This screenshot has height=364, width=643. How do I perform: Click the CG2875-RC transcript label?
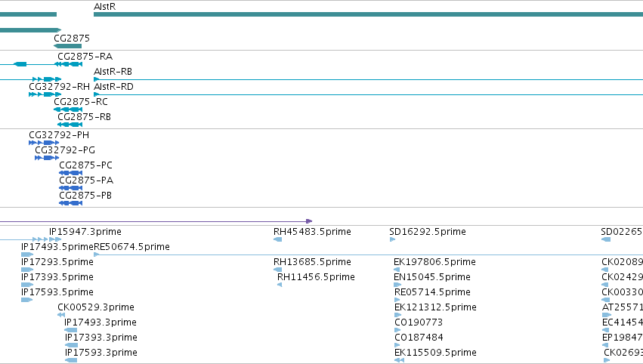pos(81,102)
